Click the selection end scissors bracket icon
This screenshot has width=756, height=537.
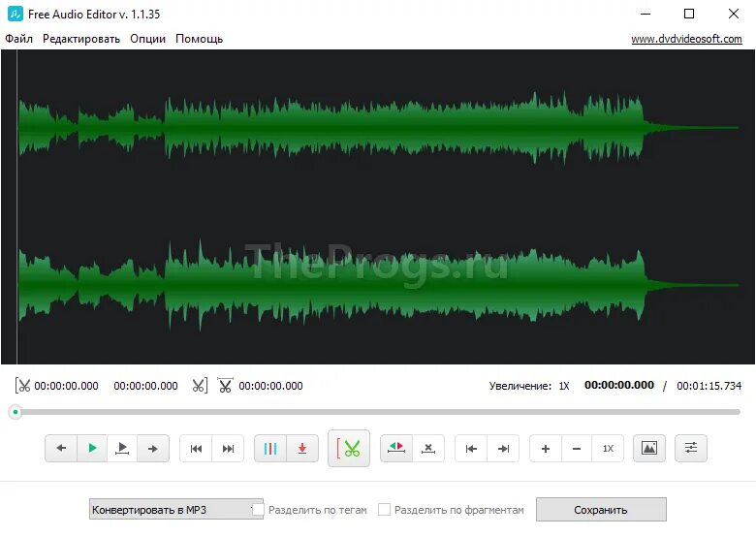(x=200, y=386)
